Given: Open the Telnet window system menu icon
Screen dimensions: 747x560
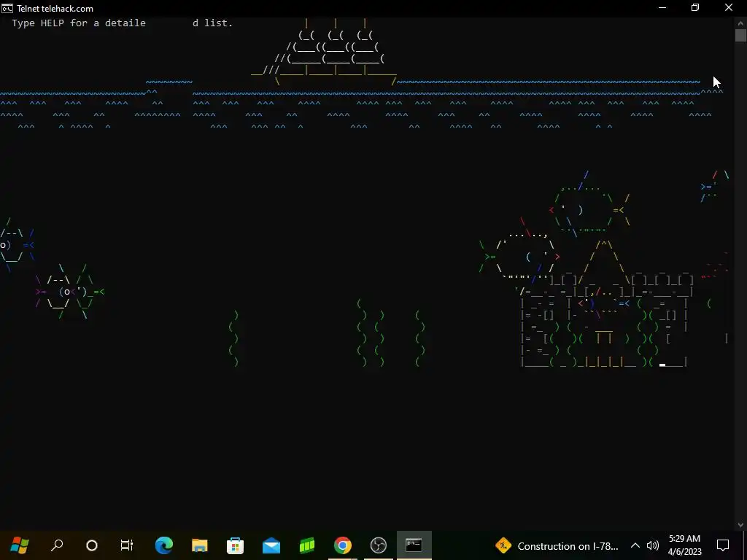Looking at the screenshot, I should point(7,8).
